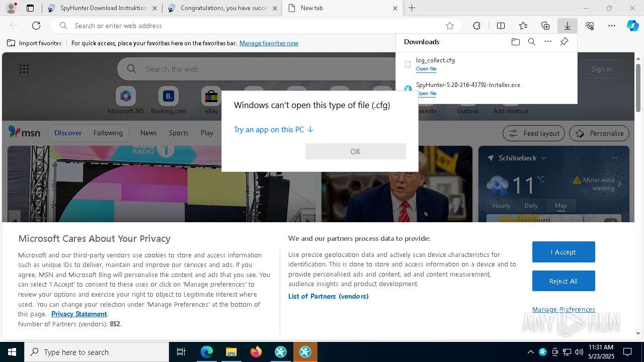Image resolution: width=644 pixels, height=362 pixels.
Task: Open the Extensions puzzle icon
Action: pyautogui.click(x=476, y=26)
